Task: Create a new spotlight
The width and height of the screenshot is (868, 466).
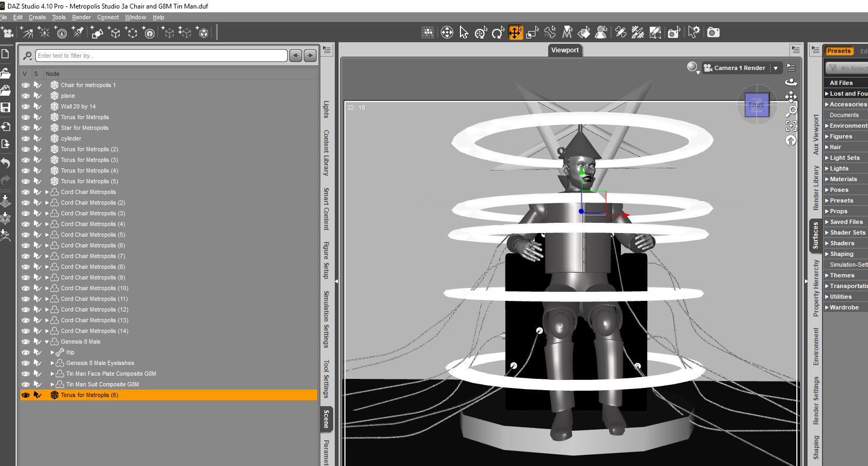Action: (x=78, y=33)
